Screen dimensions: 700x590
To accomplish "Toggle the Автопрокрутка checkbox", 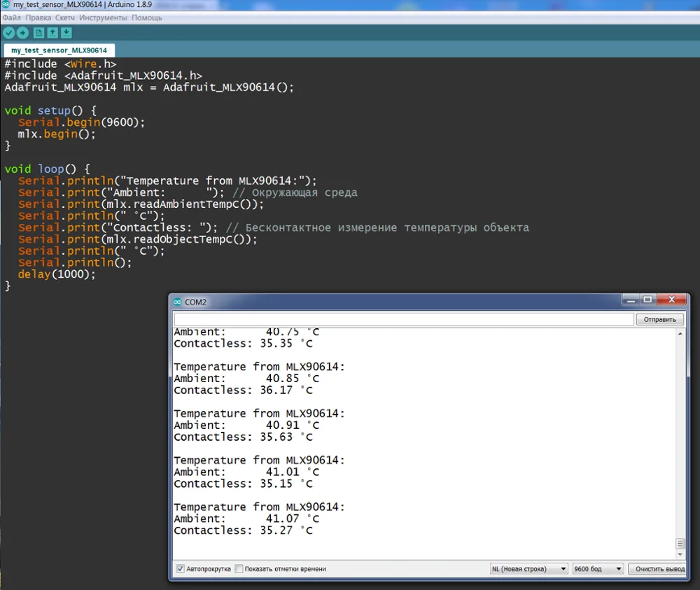I will click(x=181, y=569).
